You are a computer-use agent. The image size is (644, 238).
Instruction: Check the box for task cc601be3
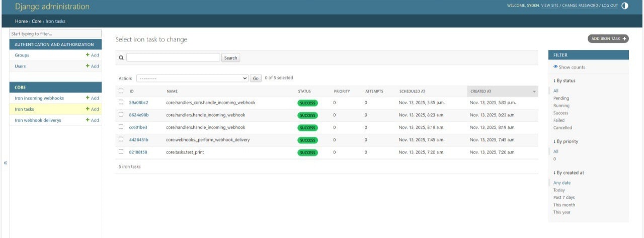(121, 127)
